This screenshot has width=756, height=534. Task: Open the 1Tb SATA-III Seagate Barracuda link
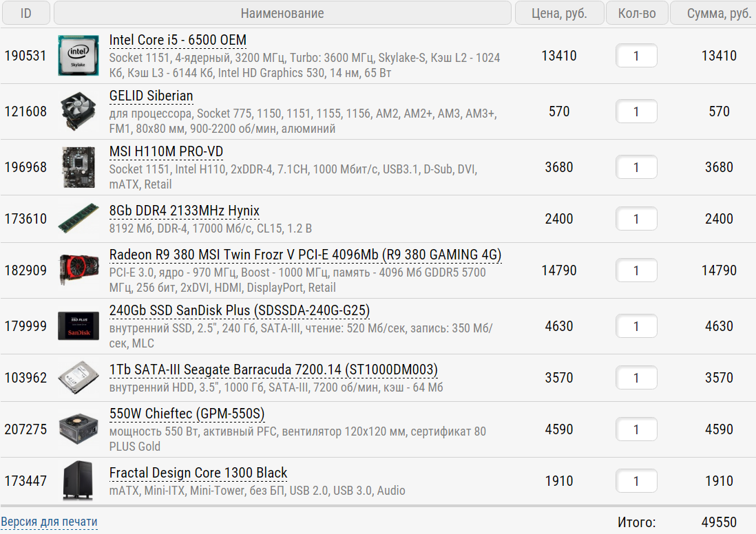coord(273,370)
